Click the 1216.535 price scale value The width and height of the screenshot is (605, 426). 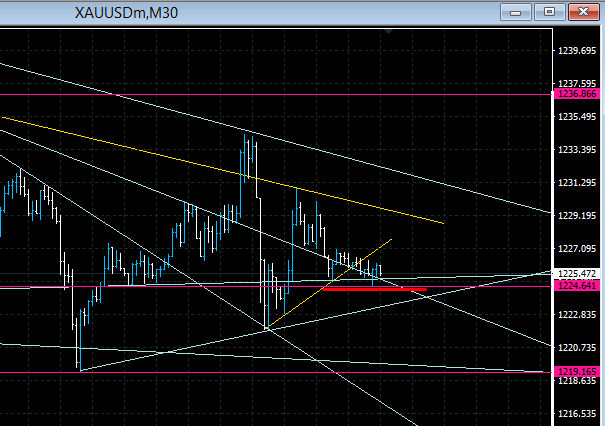coord(577,414)
